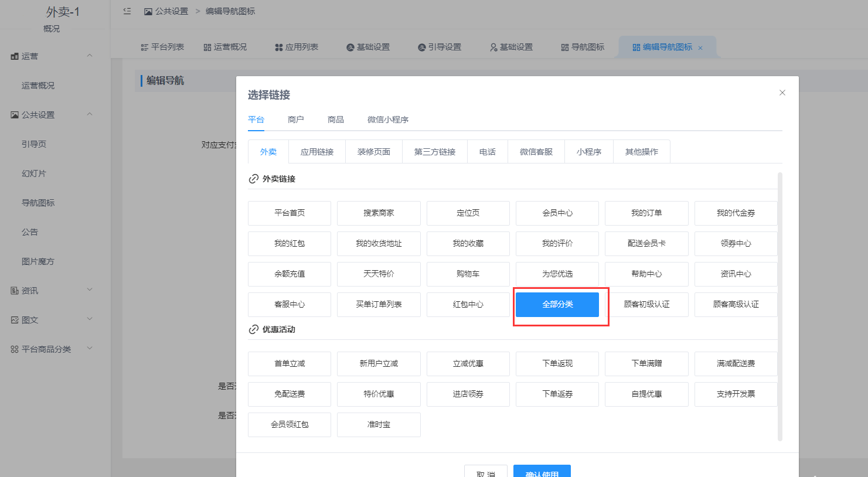Click the 资讯 sidebar icon

tap(15, 291)
